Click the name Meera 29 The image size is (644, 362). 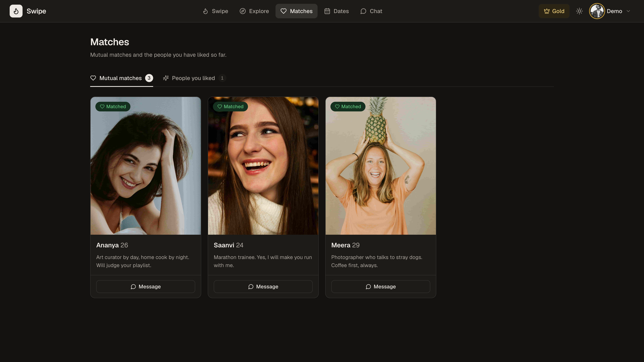[x=346, y=245]
